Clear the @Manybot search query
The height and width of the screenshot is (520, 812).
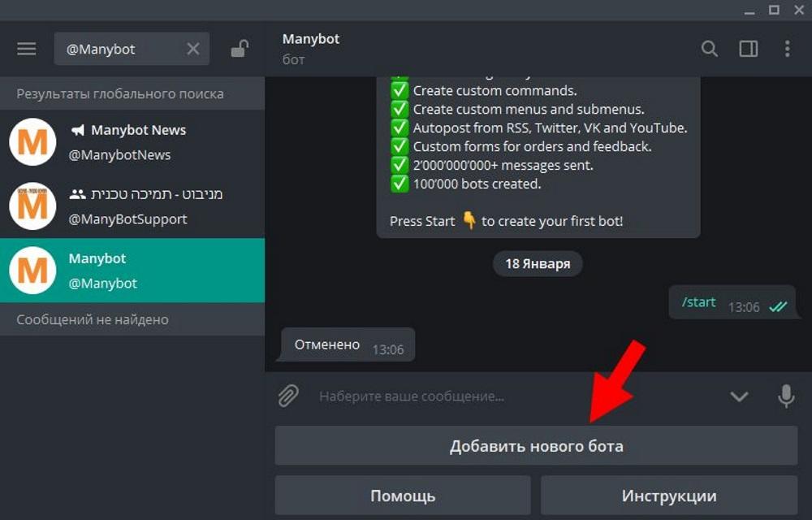coord(192,49)
